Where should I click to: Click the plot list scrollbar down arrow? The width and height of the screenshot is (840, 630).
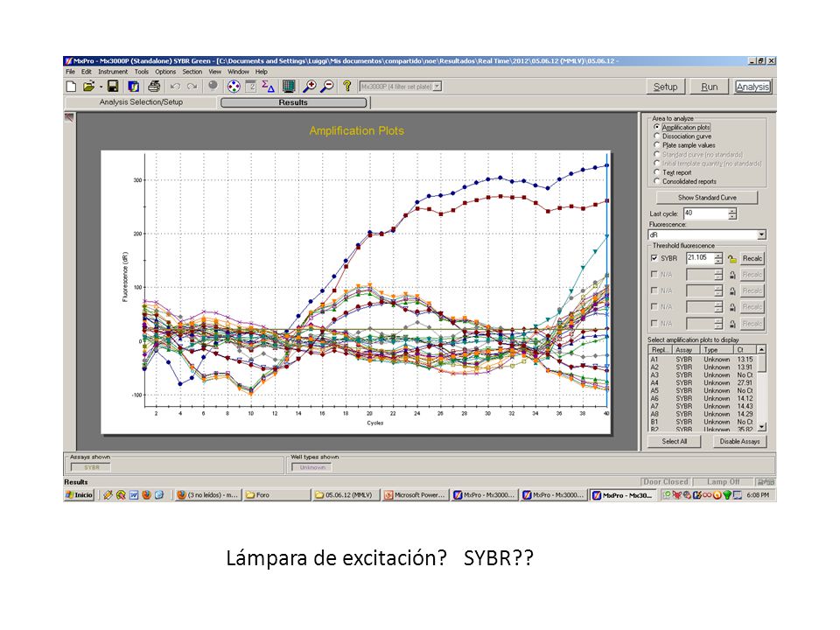[x=762, y=427]
